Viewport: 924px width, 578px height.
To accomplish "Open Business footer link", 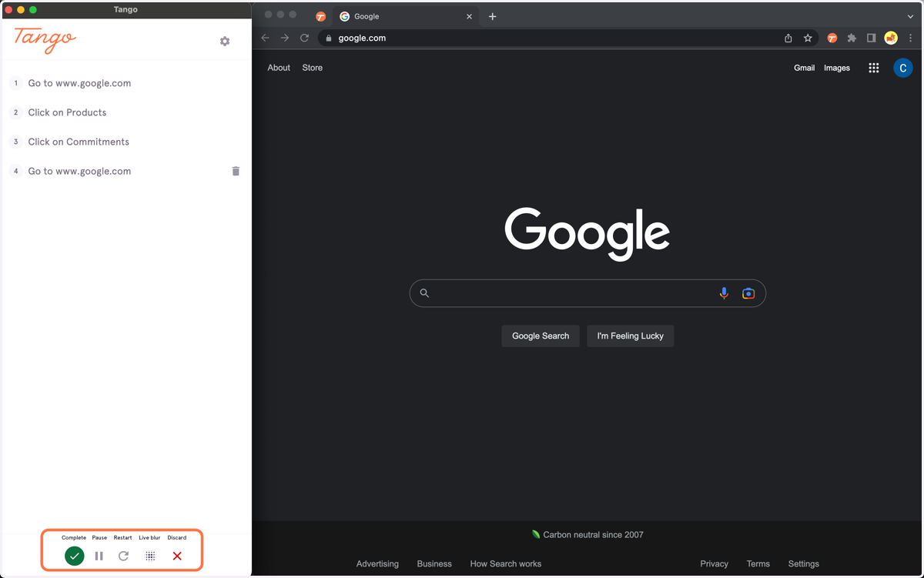I will coord(434,564).
